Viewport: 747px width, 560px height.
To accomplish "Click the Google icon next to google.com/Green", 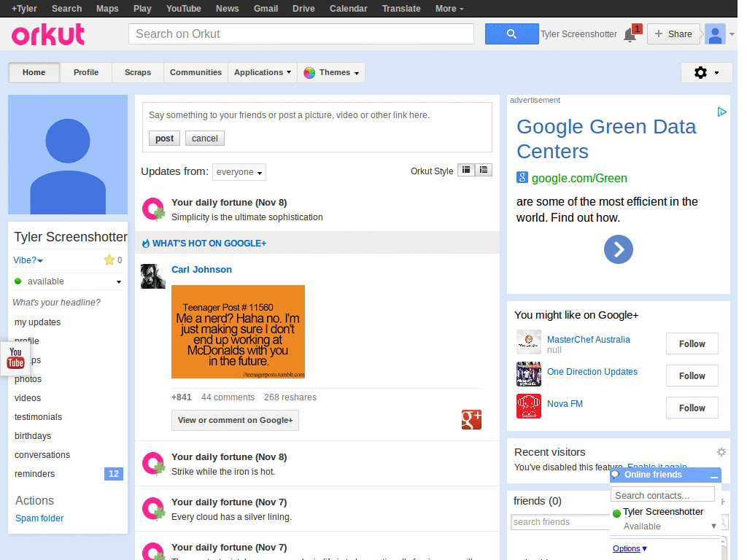I will (522, 178).
